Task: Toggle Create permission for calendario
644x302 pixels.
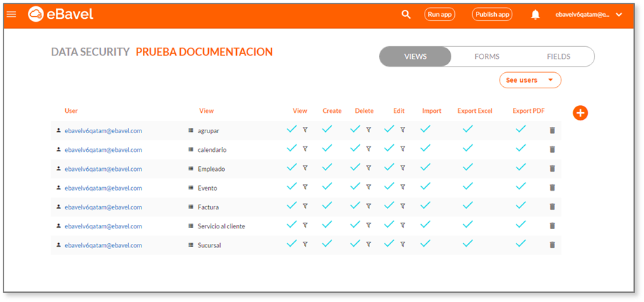Action: pos(327,148)
